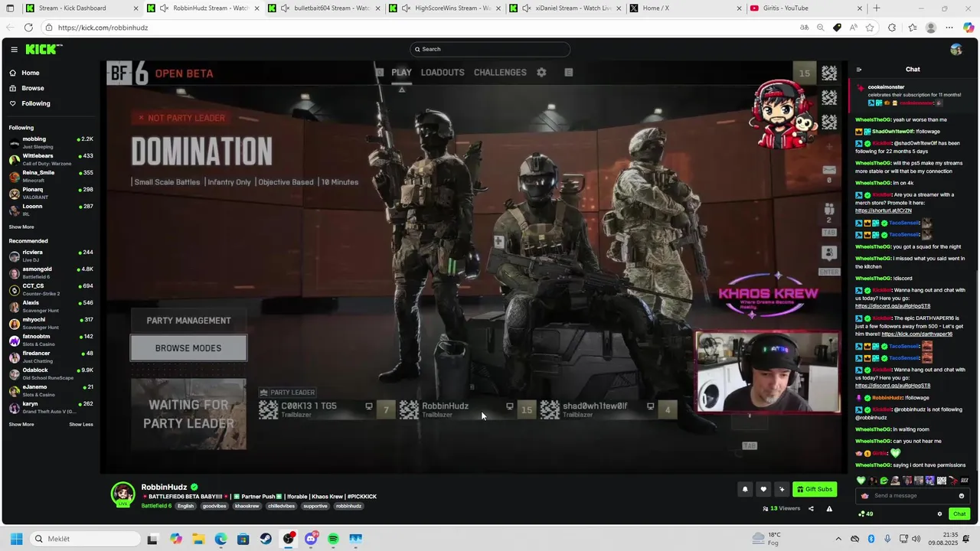Click Send a message chat input
The image size is (980, 551).
[x=911, y=496]
